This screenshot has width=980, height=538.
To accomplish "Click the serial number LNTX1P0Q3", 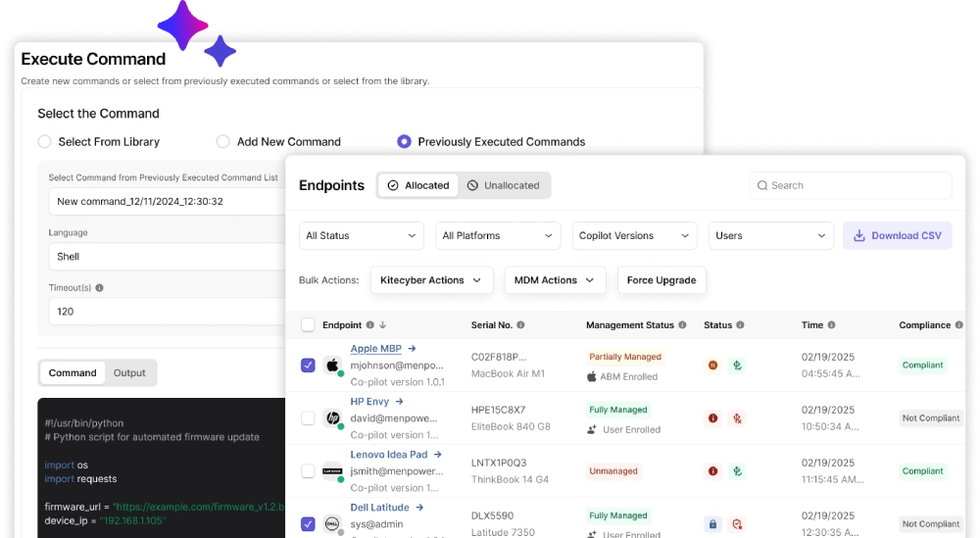I will (x=499, y=463).
